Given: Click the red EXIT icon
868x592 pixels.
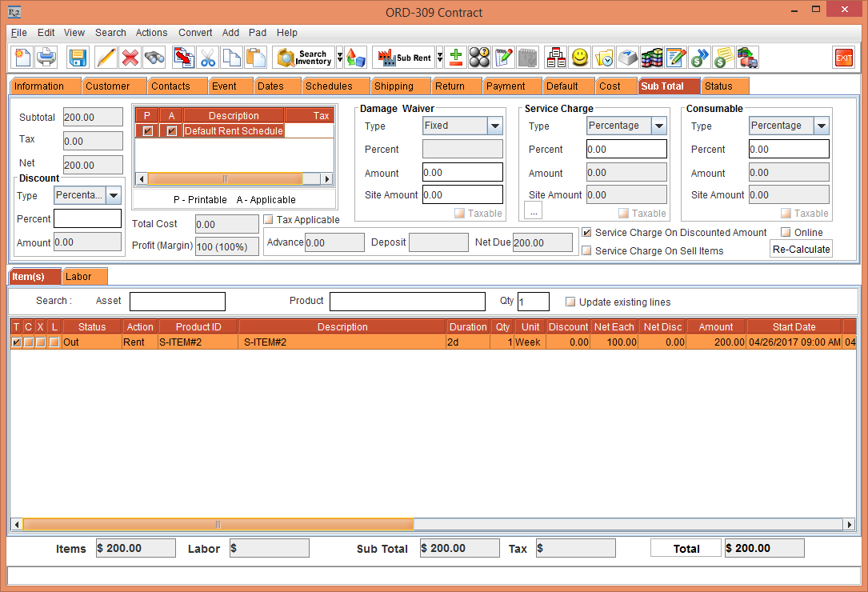Looking at the screenshot, I should click(843, 58).
